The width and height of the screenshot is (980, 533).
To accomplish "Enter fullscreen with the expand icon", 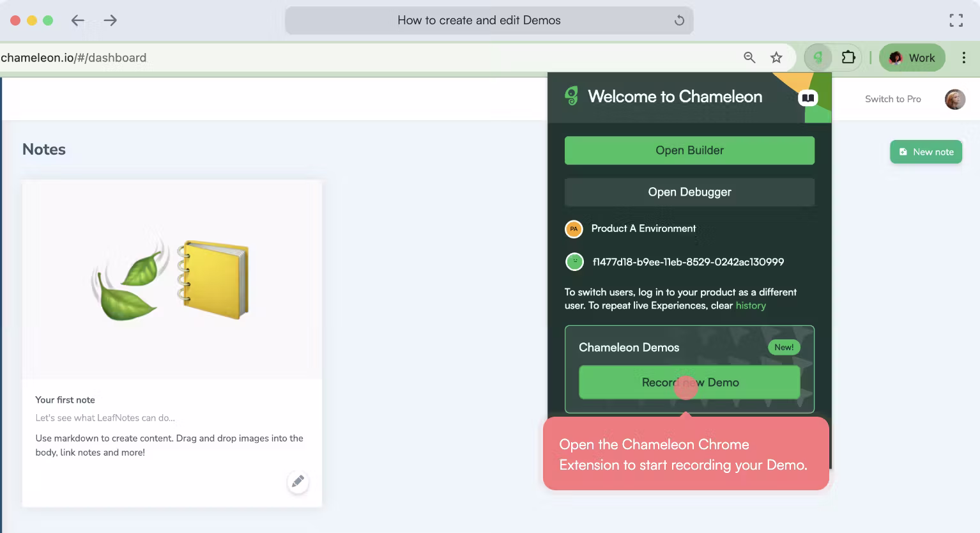I will (x=956, y=20).
